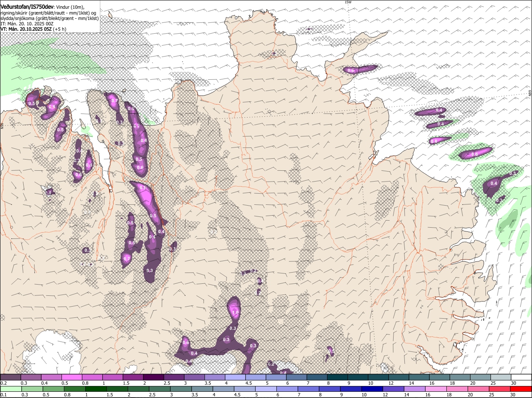Click '30' label on upper legend row
Viewport: 532px width, 398px height.
point(514,383)
